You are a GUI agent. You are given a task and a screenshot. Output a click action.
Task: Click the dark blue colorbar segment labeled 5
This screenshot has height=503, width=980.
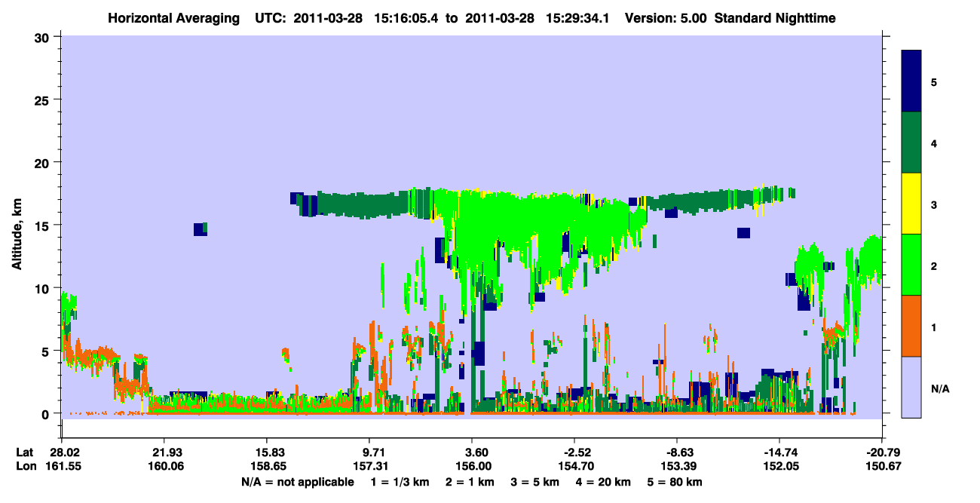point(911,81)
